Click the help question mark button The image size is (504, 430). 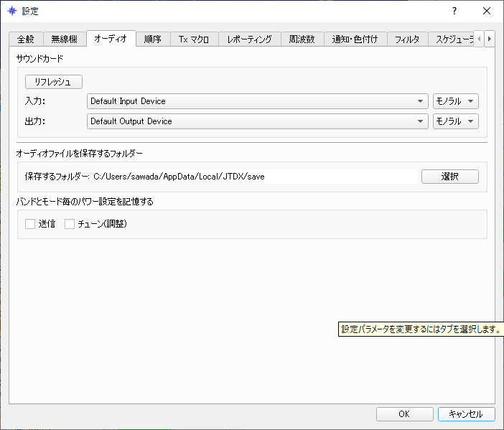coord(454,11)
